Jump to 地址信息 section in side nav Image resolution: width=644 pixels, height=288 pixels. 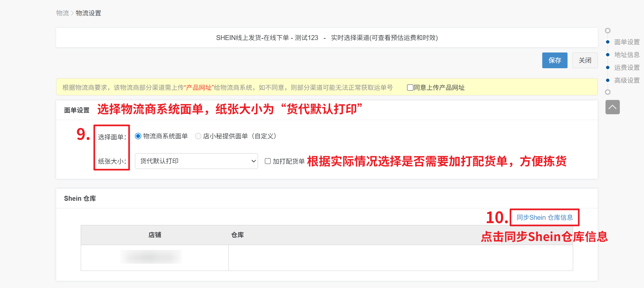627,55
